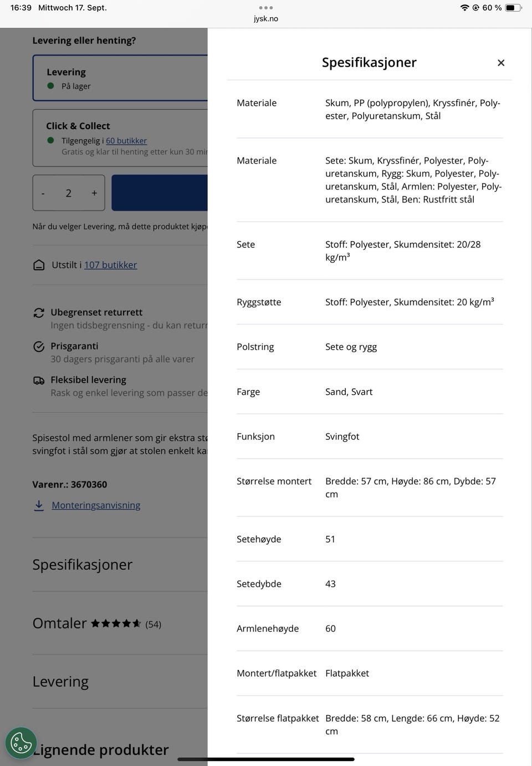
Task: Tap the three-dot multitasking icon
Action: pos(266,8)
